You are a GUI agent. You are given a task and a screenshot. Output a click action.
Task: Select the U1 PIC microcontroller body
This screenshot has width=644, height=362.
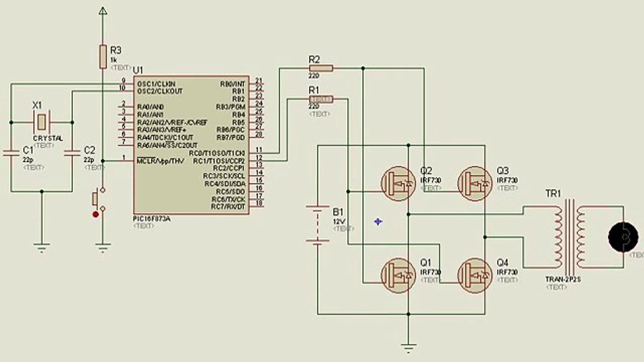(191, 146)
